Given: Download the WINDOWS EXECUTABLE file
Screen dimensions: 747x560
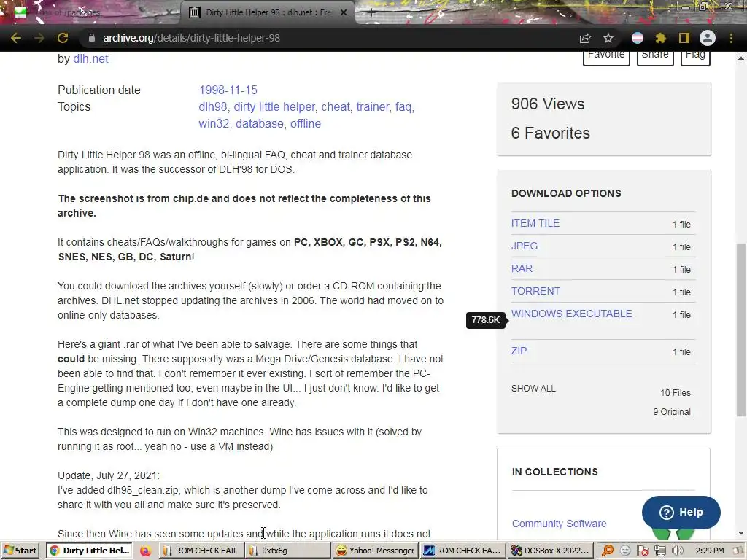Looking at the screenshot, I should pos(572,314).
